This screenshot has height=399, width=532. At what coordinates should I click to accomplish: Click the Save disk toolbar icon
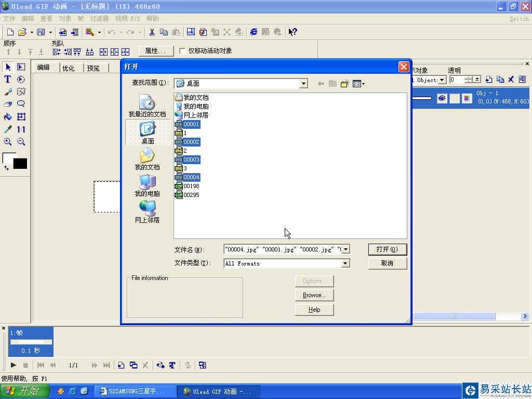pyautogui.click(x=41, y=32)
